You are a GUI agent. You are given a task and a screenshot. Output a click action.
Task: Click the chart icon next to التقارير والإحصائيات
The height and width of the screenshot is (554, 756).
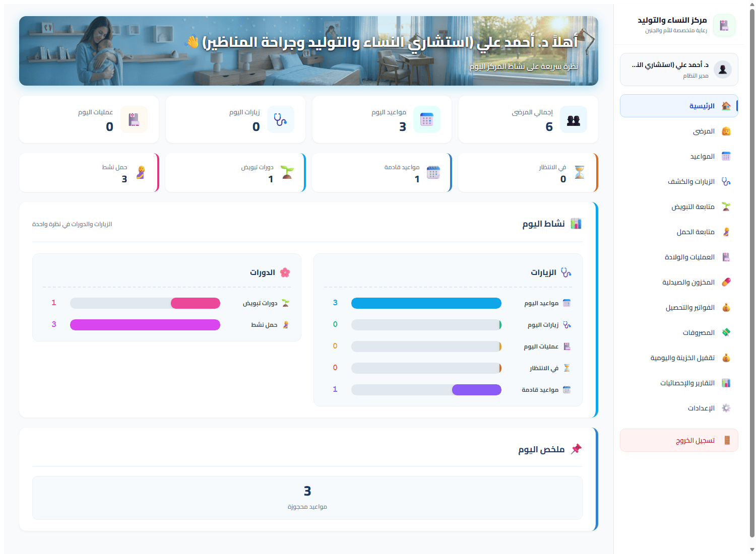tap(726, 383)
